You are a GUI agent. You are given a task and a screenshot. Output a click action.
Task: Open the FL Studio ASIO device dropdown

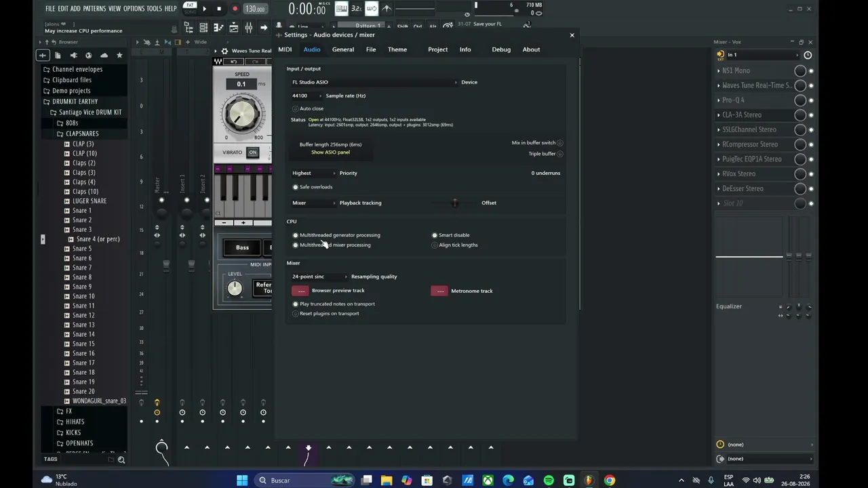(374, 82)
